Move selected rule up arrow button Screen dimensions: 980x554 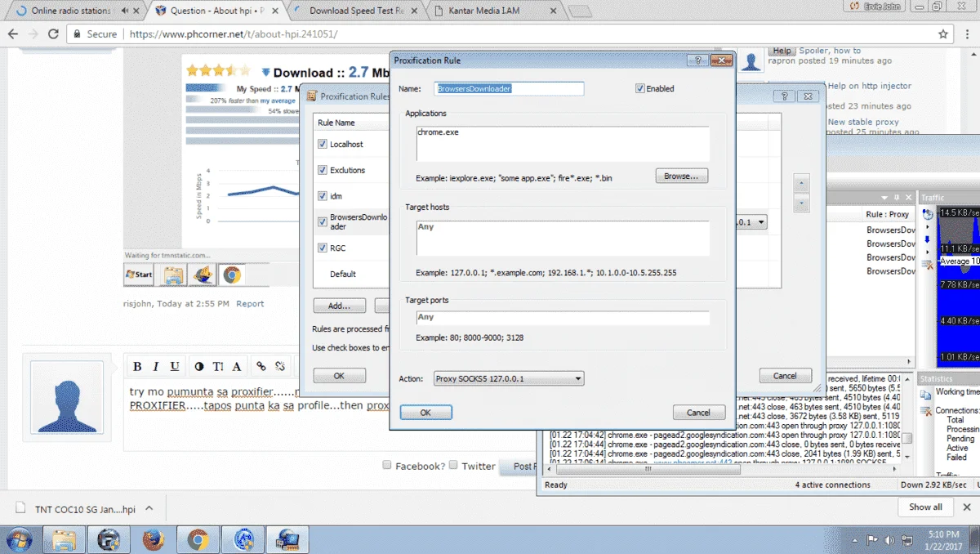coord(802,184)
